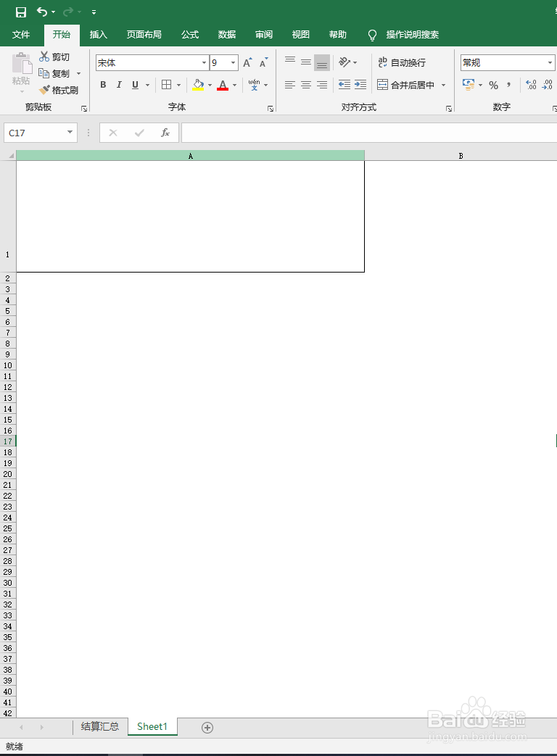The height and width of the screenshot is (756, 557).
Task: Increase font size with large A icon
Action: coord(247,62)
